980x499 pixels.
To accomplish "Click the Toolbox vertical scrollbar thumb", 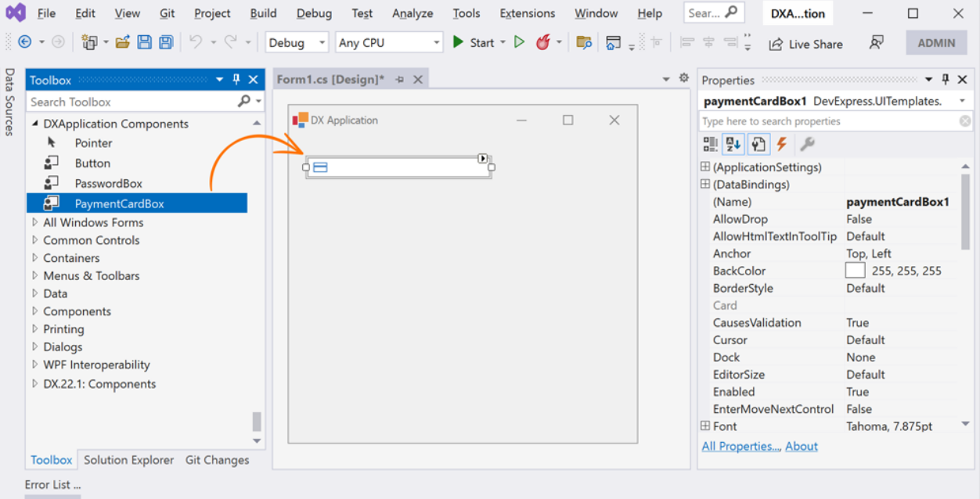I will [x=257, y=422].
